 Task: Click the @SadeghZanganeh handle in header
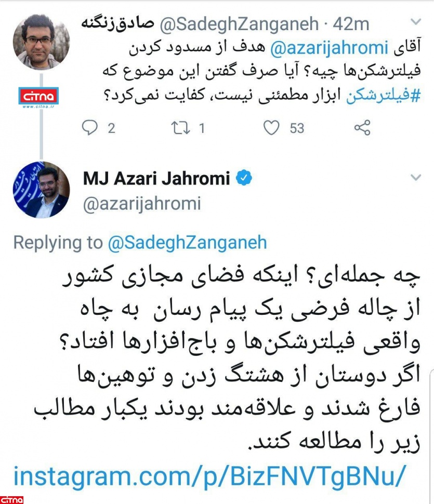click(x=239, y=24)
